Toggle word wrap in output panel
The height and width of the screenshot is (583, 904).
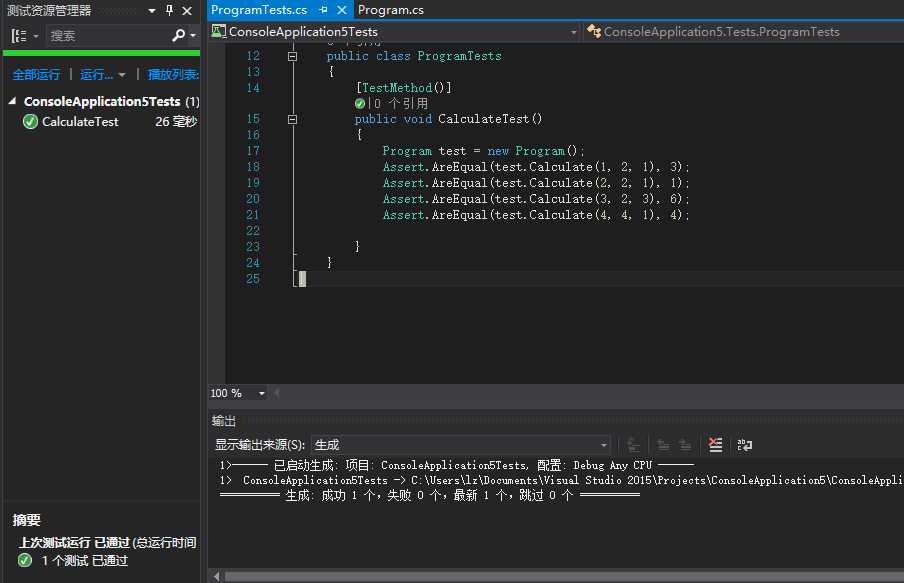tap(744, 445)
